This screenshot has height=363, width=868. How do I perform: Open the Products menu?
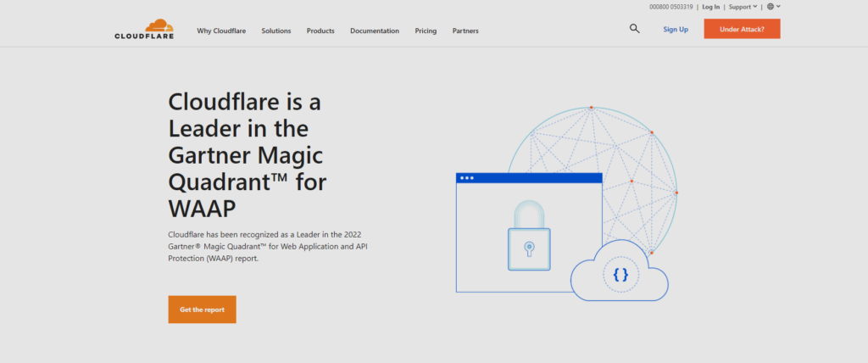[x=320, y=31]
